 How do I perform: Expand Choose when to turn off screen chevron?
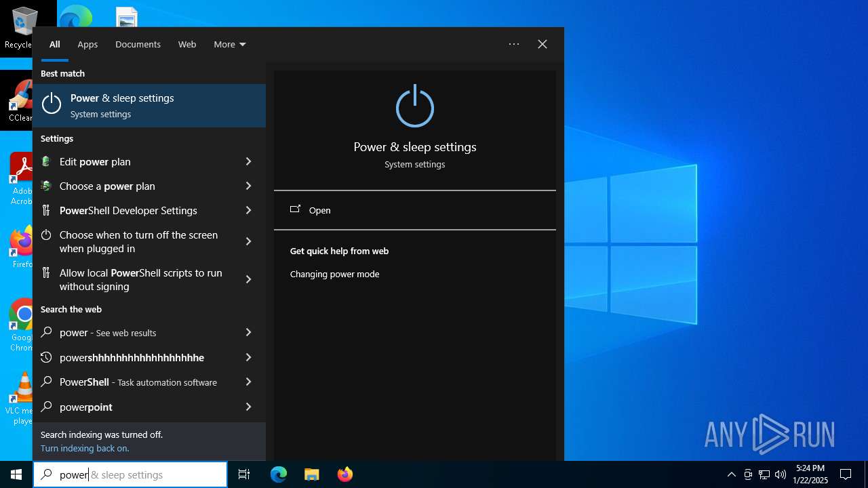(248, 241)
